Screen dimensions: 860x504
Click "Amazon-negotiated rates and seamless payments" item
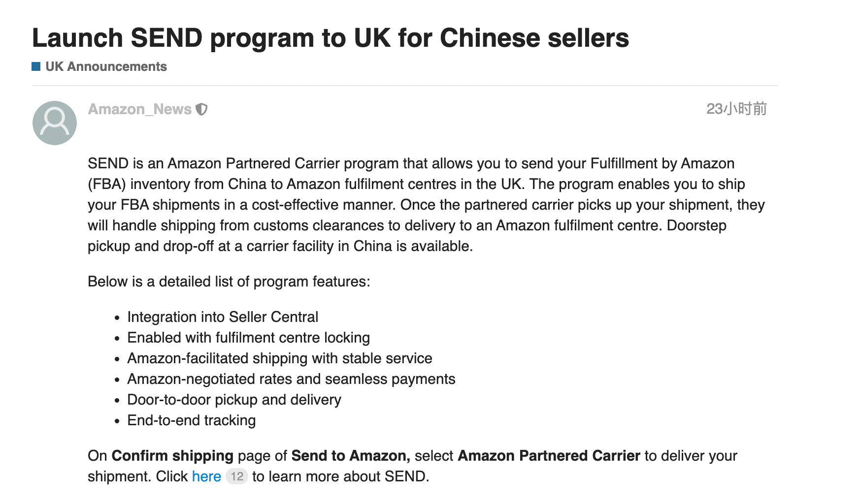pos(291,379)
